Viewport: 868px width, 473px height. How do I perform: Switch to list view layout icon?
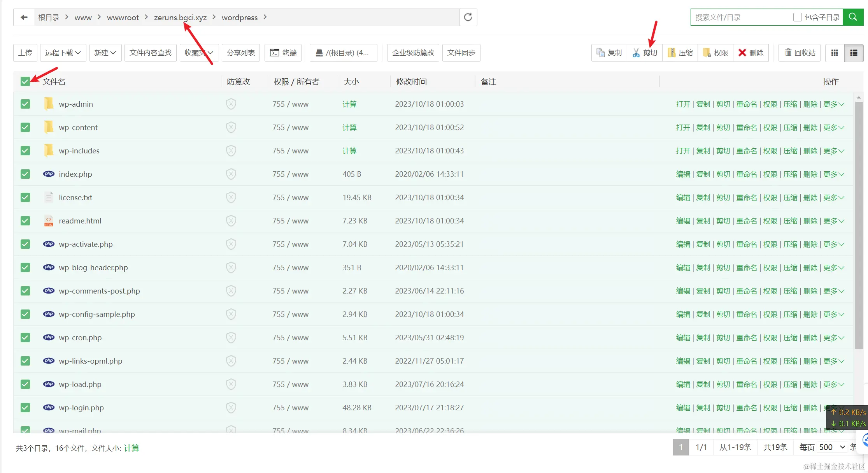pos(854,53)
